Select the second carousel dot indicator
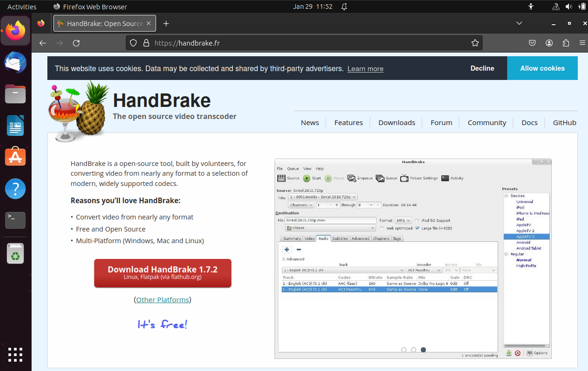Viewport: 588px width, 371px height. click(413, 349)
